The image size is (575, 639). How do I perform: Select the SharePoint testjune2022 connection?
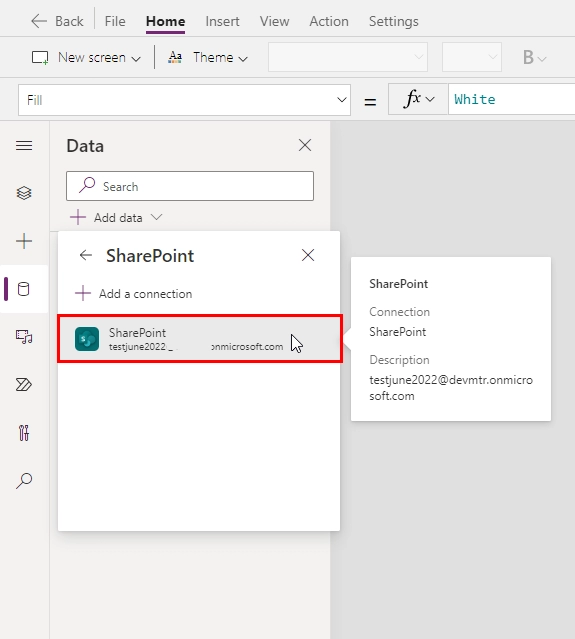pyautogui.click(x=200, y=339)
